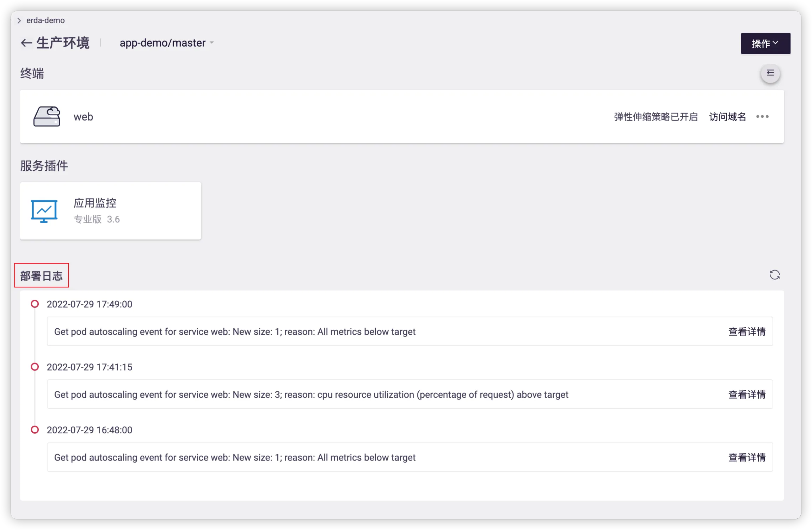812x530 pixels.
Task: View details of the 16:48:00 autoscaling event
Action: click(746, 457)
